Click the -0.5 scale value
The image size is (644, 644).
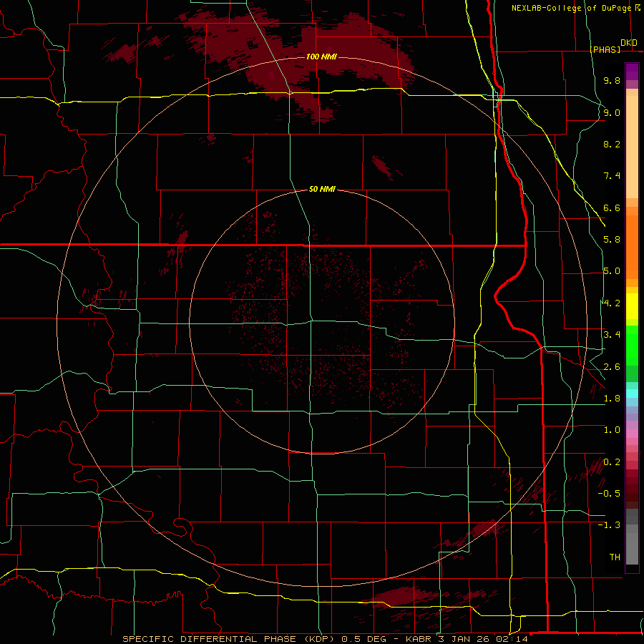pos(609,494)
